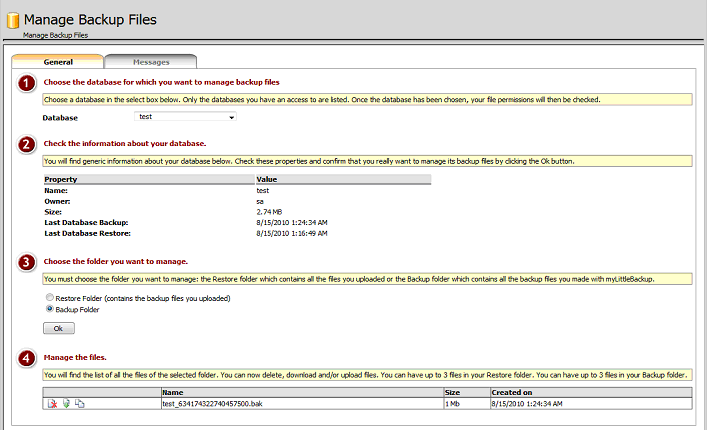Screen dimensions: 707x430
Task: Delete the test_634174322740457500.bak backup file
Action: click(53, 404)
